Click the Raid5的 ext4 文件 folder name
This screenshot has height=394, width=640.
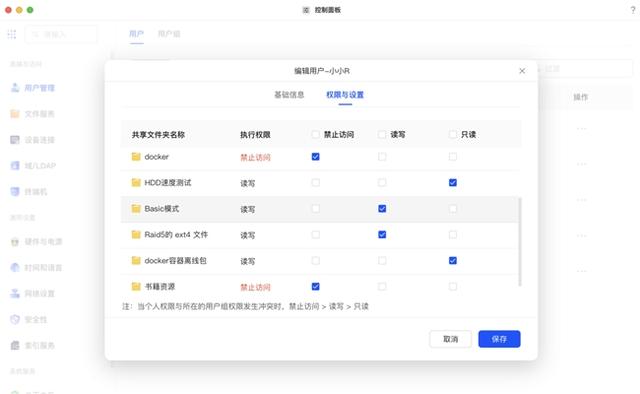(176, 235)
